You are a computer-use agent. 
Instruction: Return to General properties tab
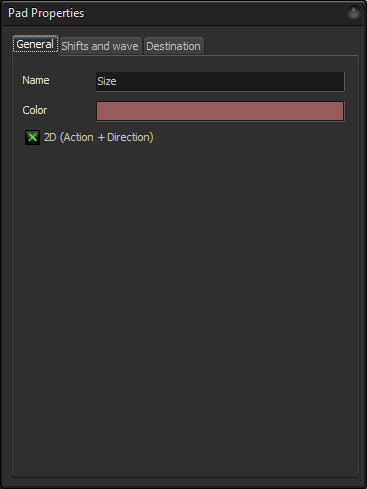pyautogui.click(x=35, y=44)
